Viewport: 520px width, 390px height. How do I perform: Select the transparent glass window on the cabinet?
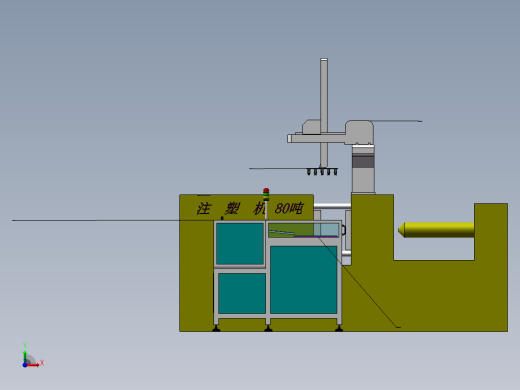click(x=304, y=230)
